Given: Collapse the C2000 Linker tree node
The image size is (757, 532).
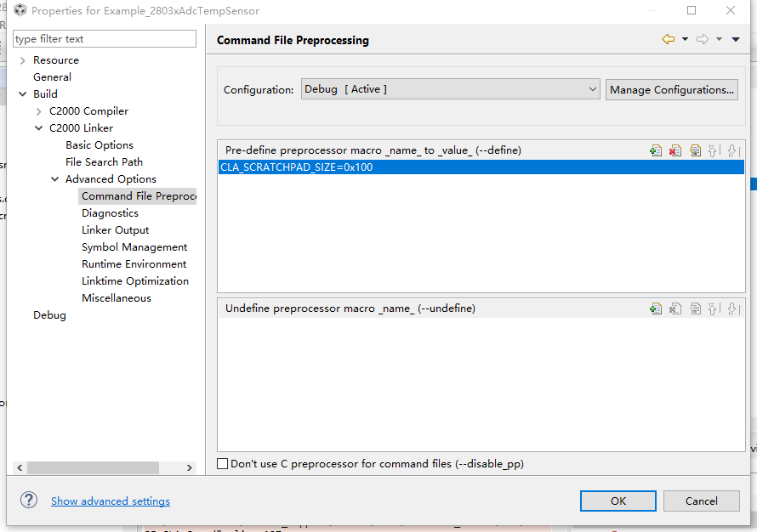Looking at the screenshot, I should pos(39,128).
